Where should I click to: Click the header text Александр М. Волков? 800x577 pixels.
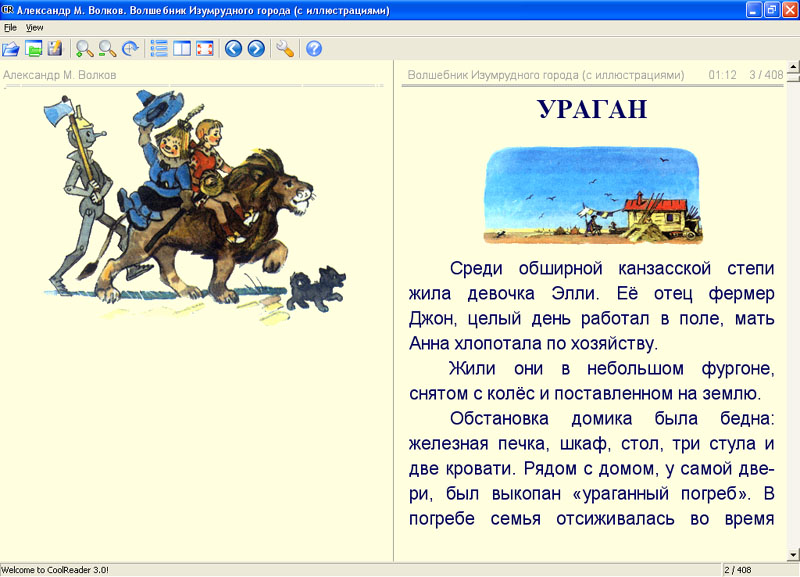60,75
